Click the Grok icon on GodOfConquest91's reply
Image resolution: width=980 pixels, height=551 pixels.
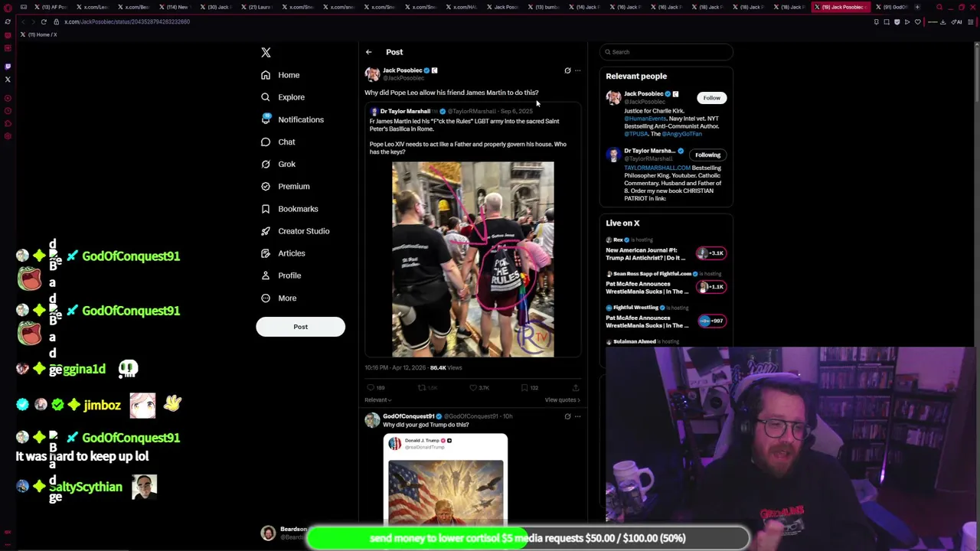567,416
